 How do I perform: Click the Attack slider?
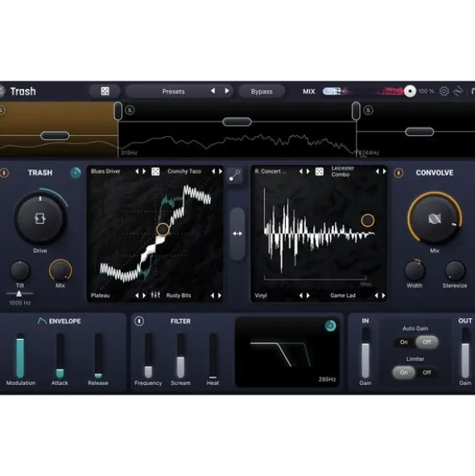[x=60, y=356]
